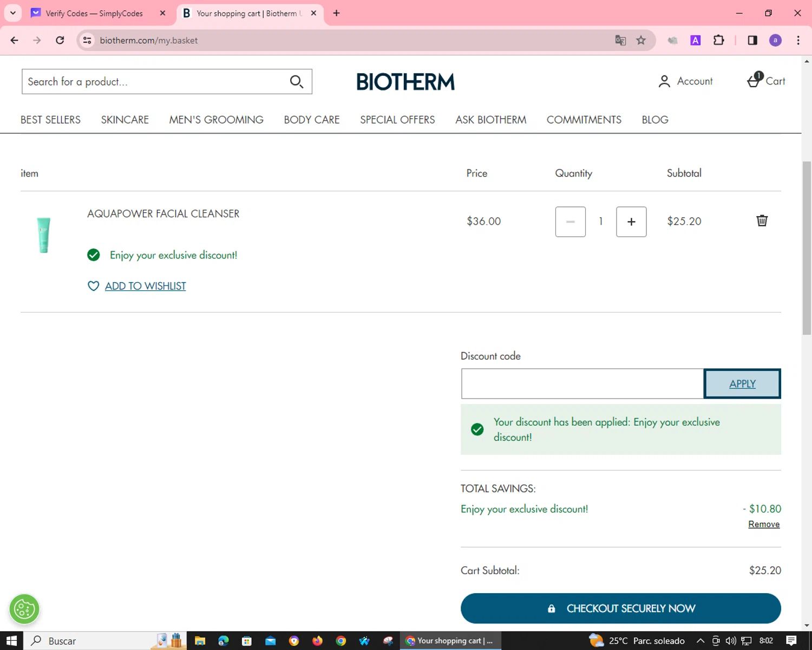This screenshot has width=812, height=650.
Task: Open weather widget showing 25°C
Action: 637,641
